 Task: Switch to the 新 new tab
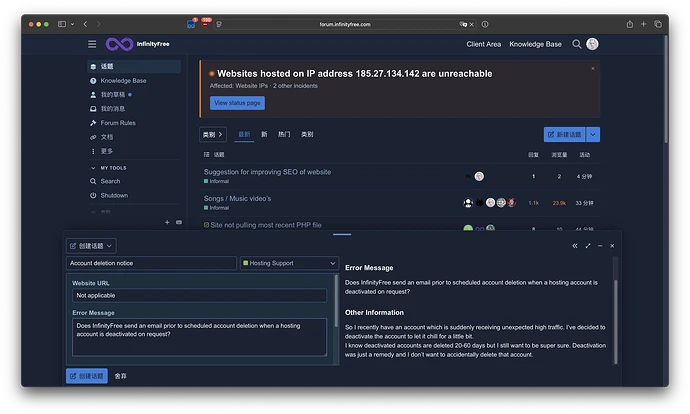pyautogui.click(x=264, y=134)
